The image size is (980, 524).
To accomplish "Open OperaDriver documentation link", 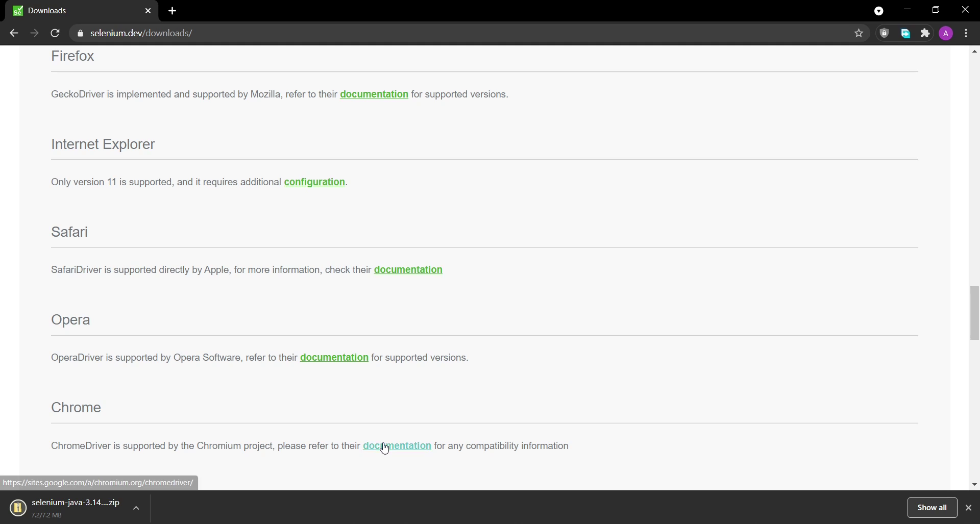I will 334,358.
